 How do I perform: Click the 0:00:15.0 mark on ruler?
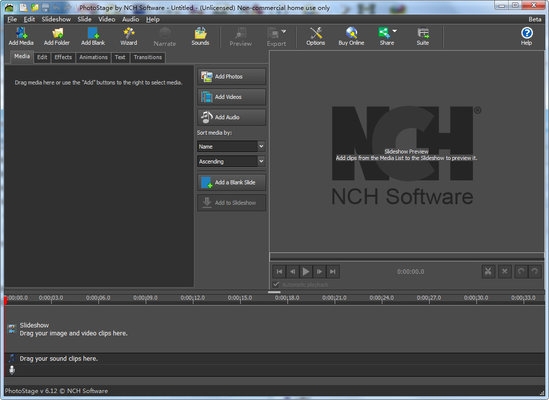(x=240, y=298)
